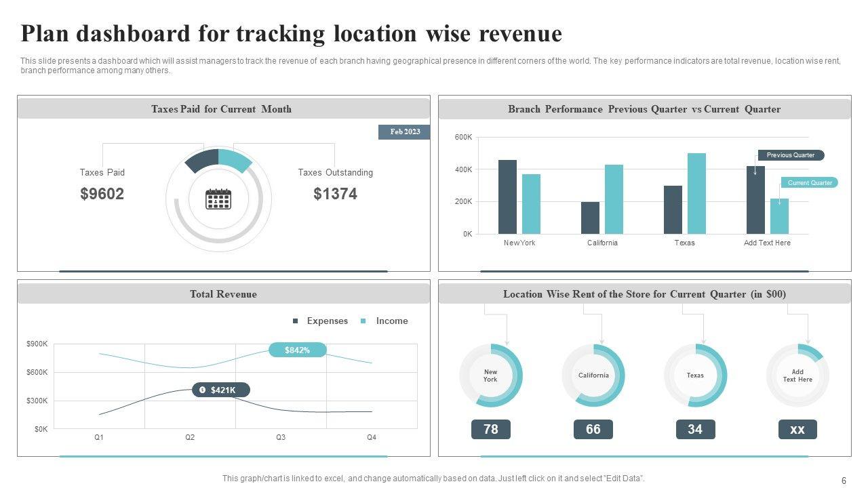Select the teal segment of the taxes donut
Image resolution: width=868 pixels, height=488 pixels.
pyautogui.click(x=235, y=160)
